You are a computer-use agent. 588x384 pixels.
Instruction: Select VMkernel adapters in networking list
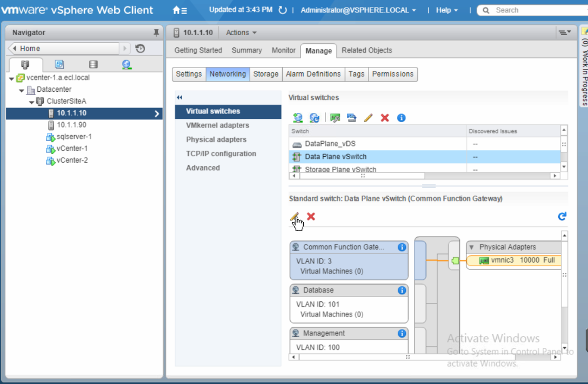point(217,125)
